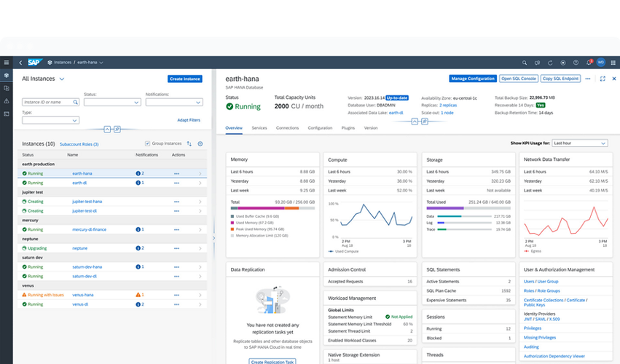
Task: Open search in the top header
Action: [x=525, y=63]
